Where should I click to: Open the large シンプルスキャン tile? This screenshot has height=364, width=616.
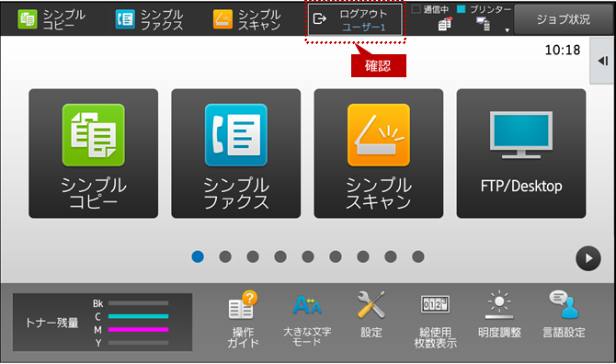pyautogui.click(x=379, y=154)
